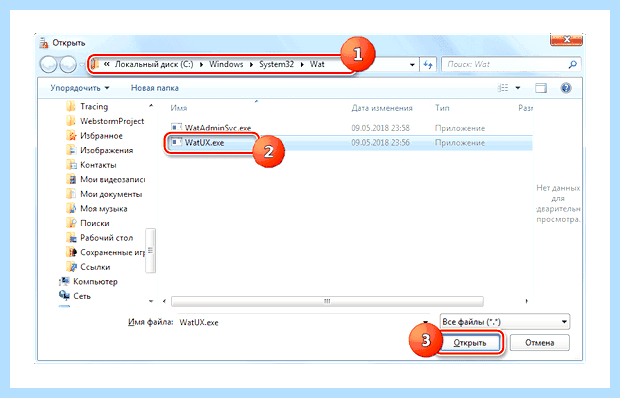Screen dimensions: 620x398
Task: Sort by Дата изменения column header
Action: 382,108
